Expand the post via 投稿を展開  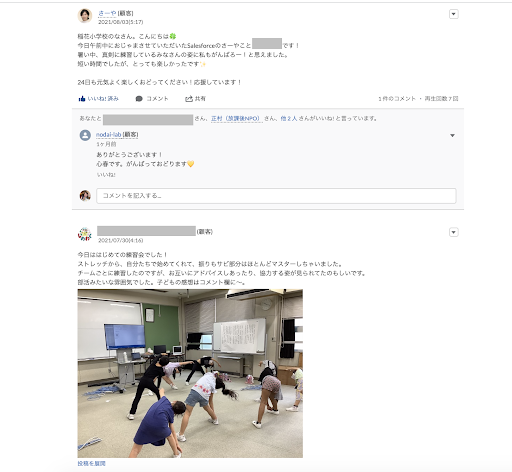coord(91,463)
